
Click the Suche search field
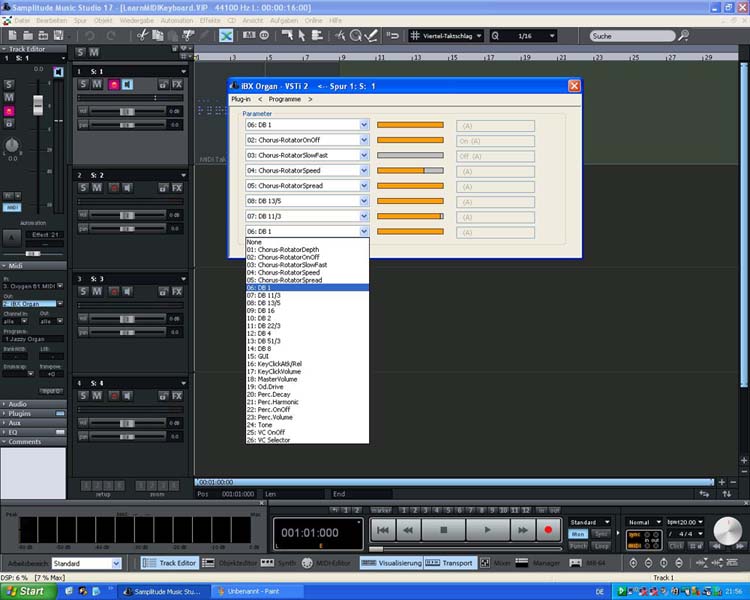tap(631, 36)
